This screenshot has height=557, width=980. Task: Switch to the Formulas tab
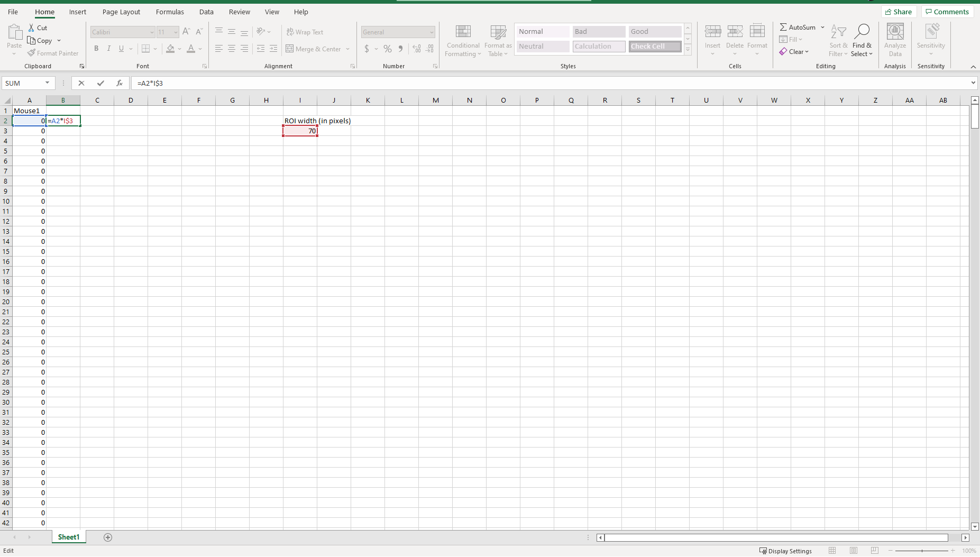click(170, 12)
